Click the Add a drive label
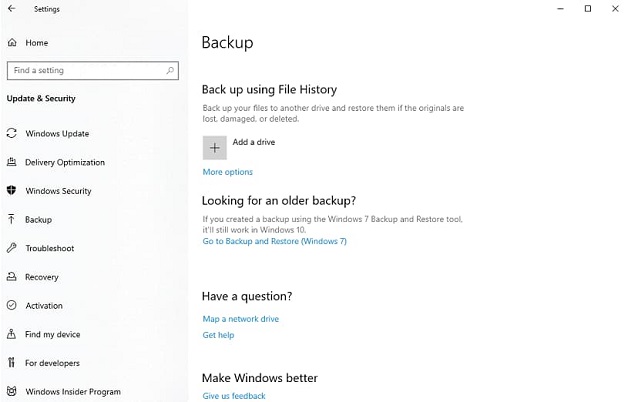Screen dimensions: 638x402 click(x=254, y=142)
